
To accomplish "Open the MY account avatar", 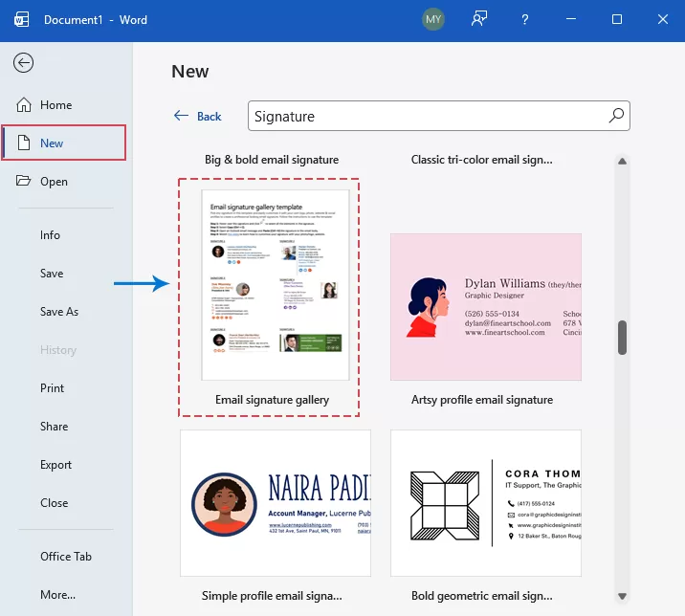I will click(433, 20).
